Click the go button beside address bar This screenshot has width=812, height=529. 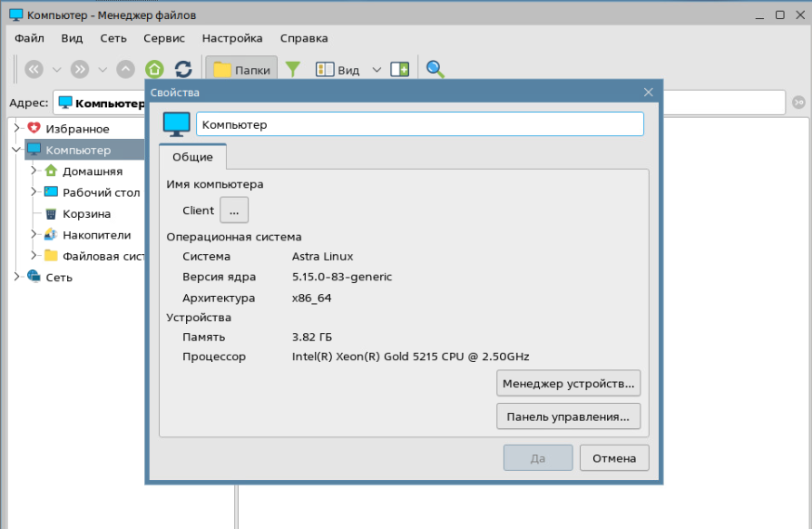click(799, 103)
